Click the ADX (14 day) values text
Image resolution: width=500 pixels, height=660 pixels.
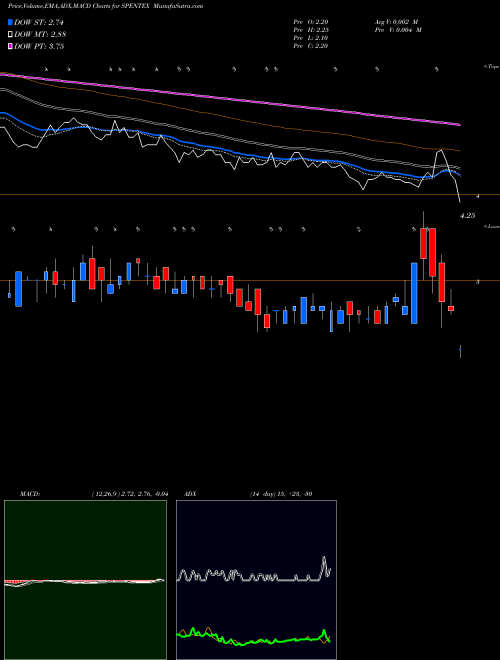coord(281,494)
